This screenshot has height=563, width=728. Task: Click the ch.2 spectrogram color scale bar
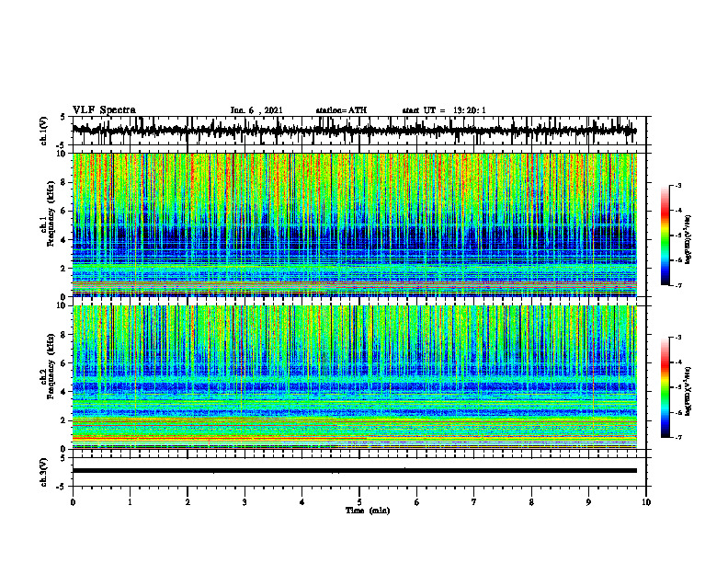(x=665, y=387)
